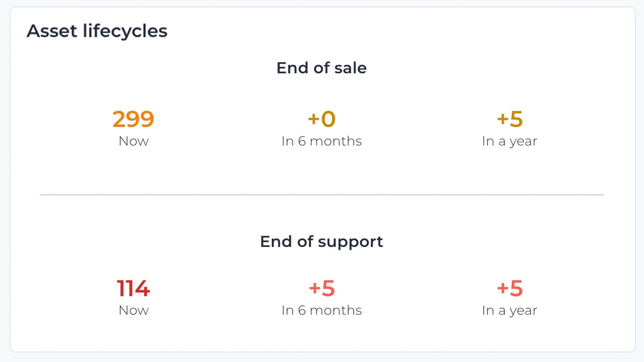Screen dimensions: 644x362
Task: Select +5 End of support in 6 months
Action: point(322,288)
